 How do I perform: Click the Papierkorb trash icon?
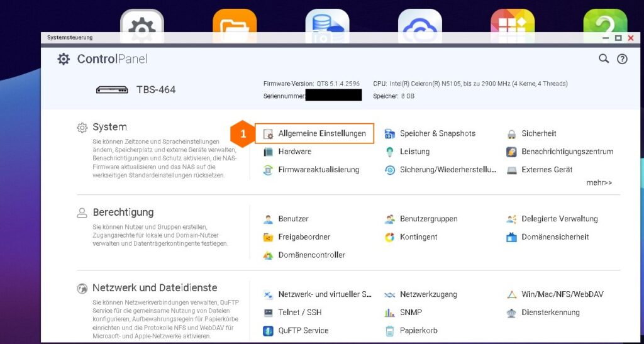tap(390, 331)
